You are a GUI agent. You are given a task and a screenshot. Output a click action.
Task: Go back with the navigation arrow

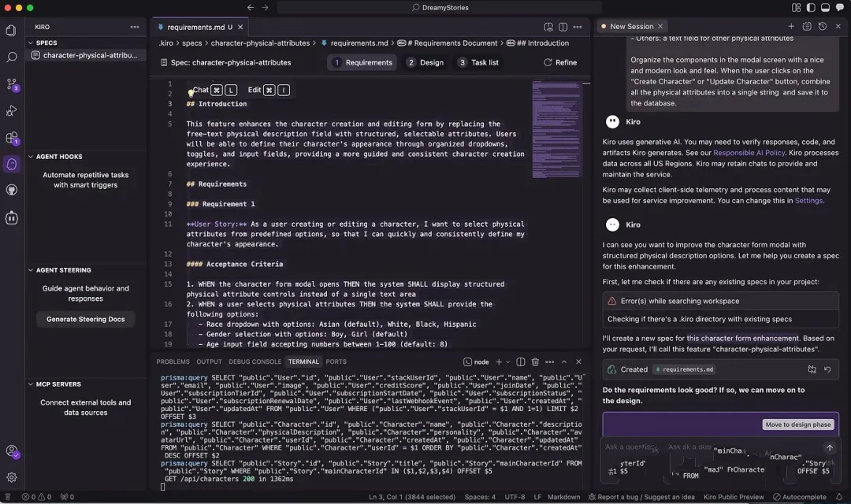tap(251, 8)
